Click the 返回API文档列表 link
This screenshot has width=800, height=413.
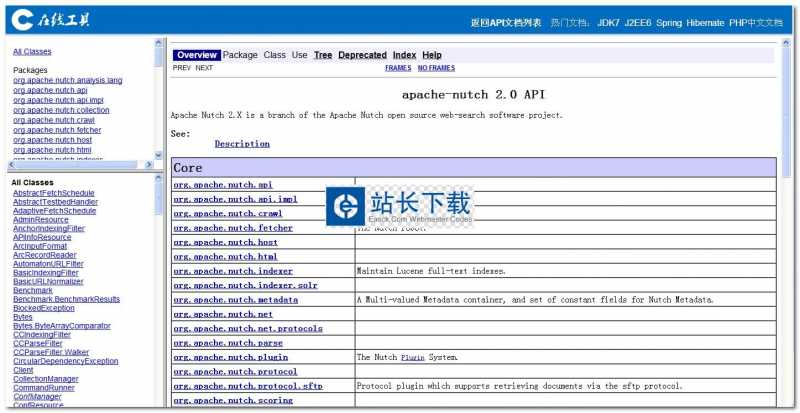(505, 22)
